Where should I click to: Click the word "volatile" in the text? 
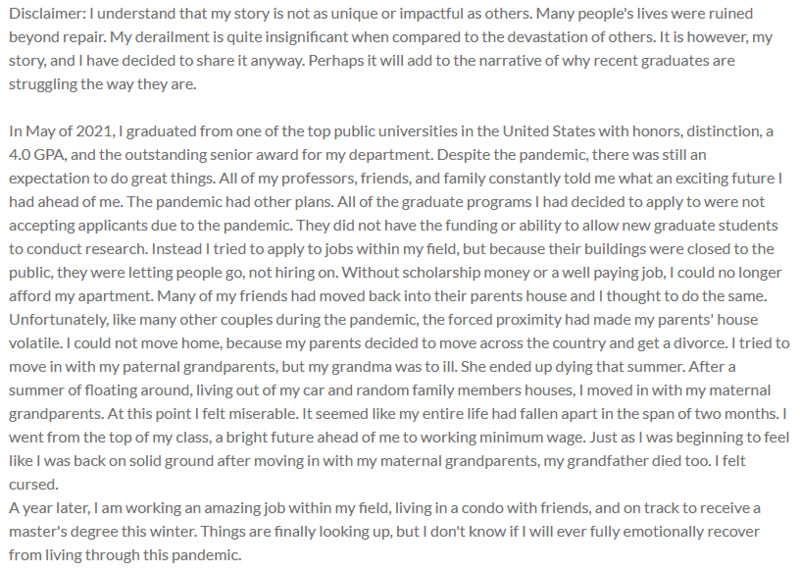click(x=32, y=339)
